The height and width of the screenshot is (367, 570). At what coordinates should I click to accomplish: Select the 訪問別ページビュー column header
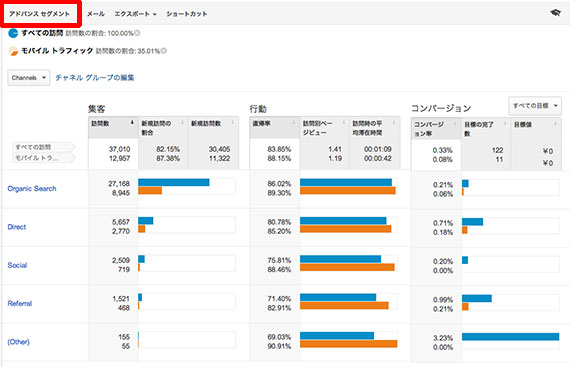click(324, 128)
